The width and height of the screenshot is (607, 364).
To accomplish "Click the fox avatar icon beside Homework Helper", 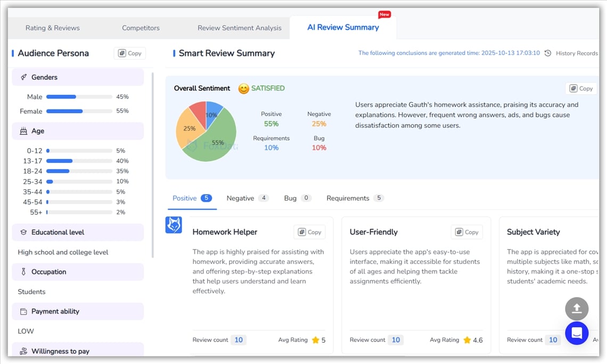I will point(174,225).
